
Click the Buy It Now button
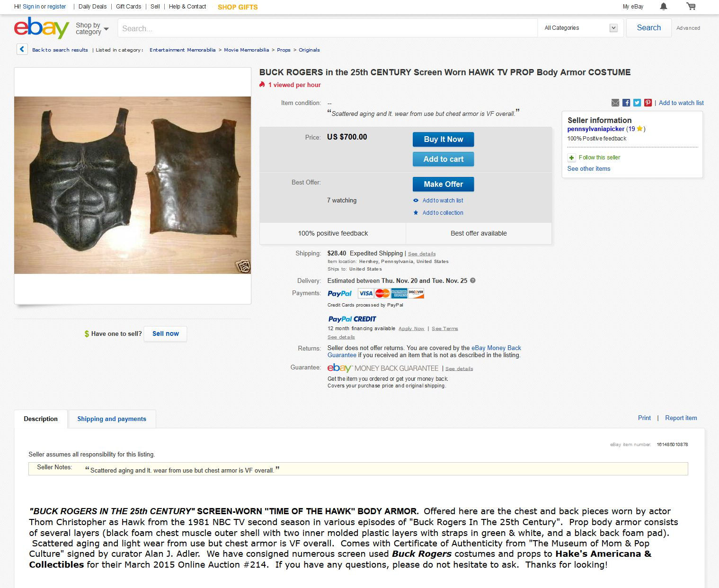click(443, 139)
